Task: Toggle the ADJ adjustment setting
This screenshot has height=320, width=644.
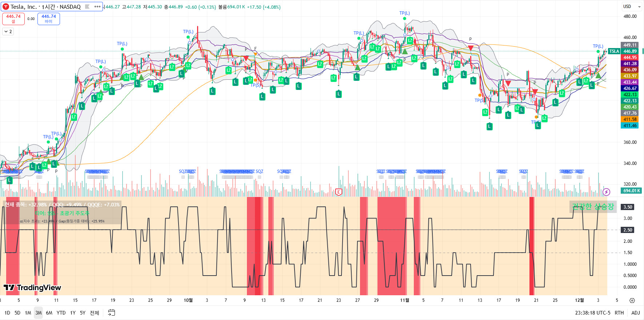Action: click(635, 313)
